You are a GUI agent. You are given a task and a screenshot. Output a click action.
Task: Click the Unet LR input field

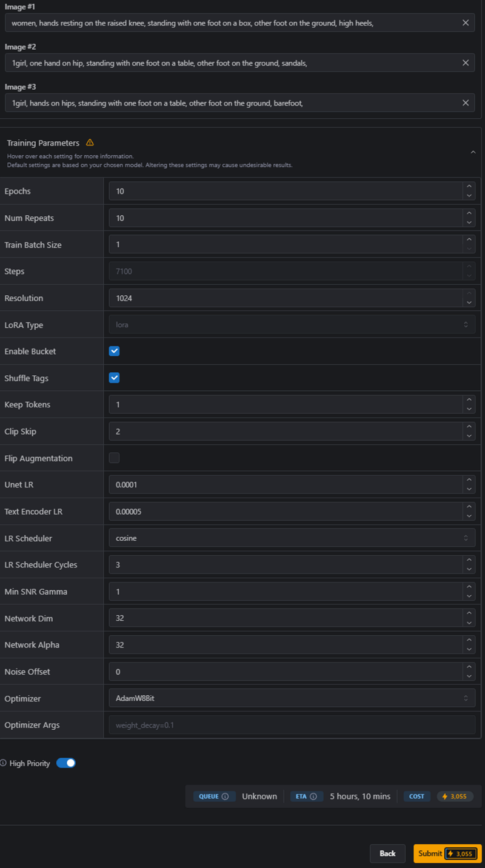[x=285, y=485]
